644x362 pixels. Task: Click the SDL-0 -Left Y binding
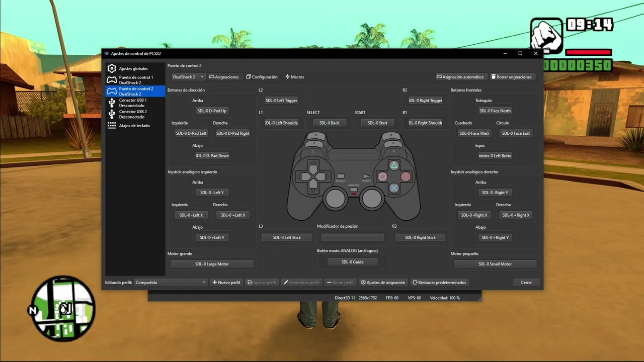tap(212, 193)
